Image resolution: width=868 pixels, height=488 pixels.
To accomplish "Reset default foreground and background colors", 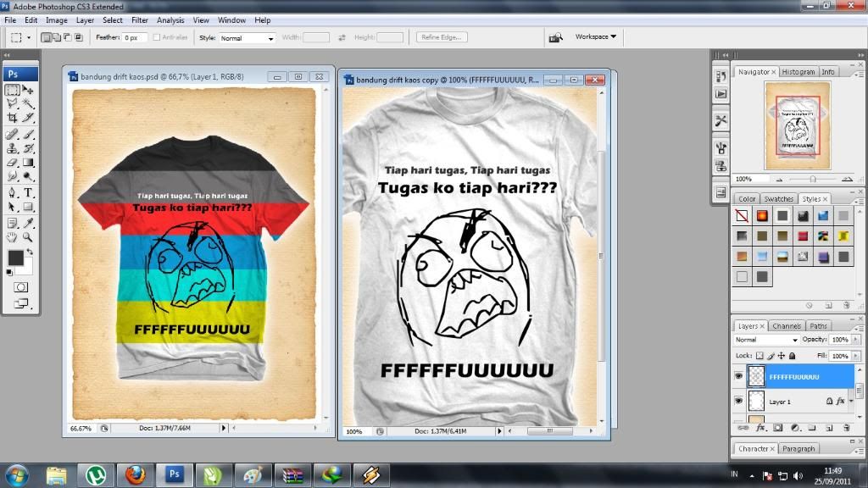I will (x=9, y=272).
